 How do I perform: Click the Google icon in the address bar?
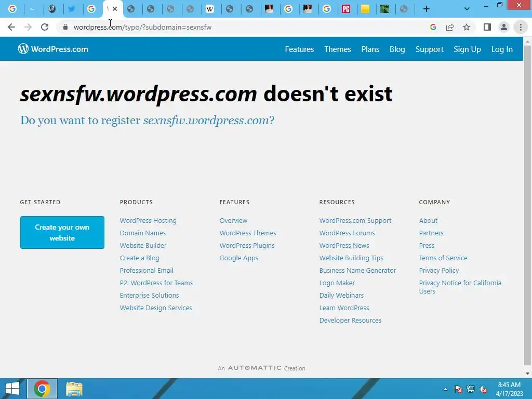[x=433, y=27]
